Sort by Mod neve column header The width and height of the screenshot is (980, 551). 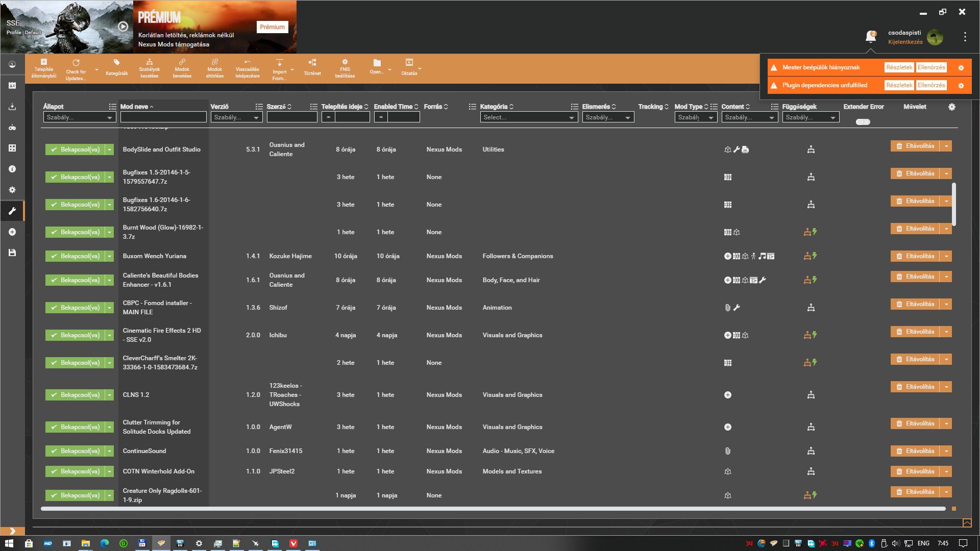point(137,107)
